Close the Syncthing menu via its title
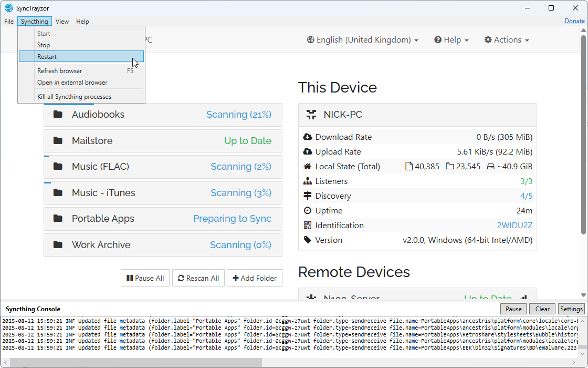The width and height of the screenshot is (588, 368). click(35, 22)
